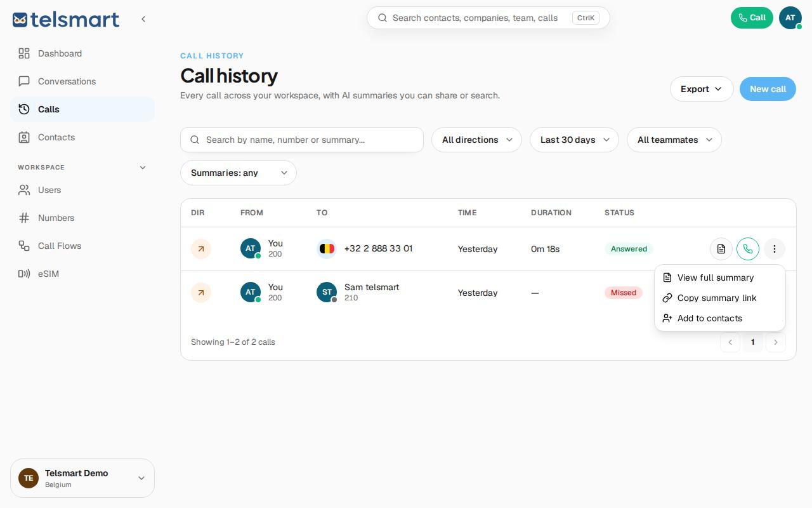812x508 pixels.
Task: Open the summary document icon for answered call
Action: [x=721, y=249]
